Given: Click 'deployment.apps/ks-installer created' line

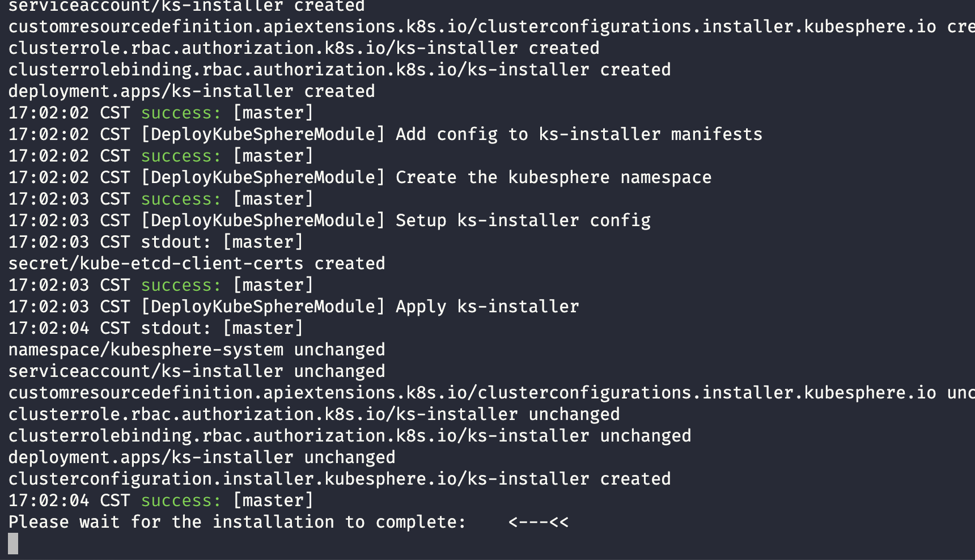Looking at the screenshot, I should (x=192, y=91).
